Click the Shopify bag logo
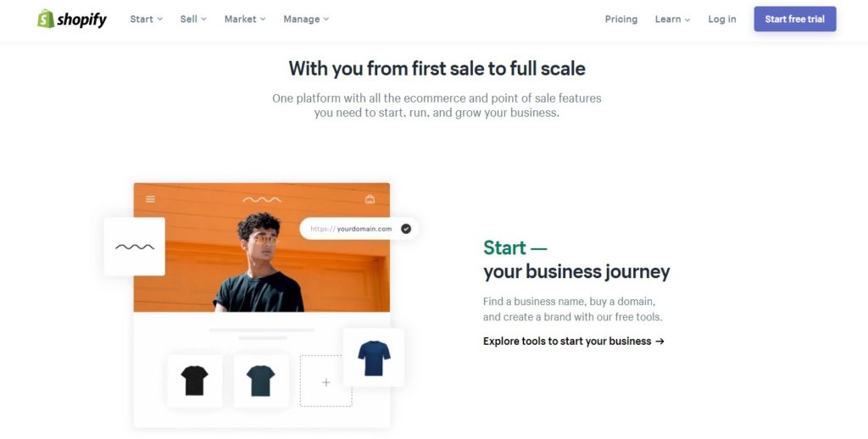 click(x=46, y=19)
